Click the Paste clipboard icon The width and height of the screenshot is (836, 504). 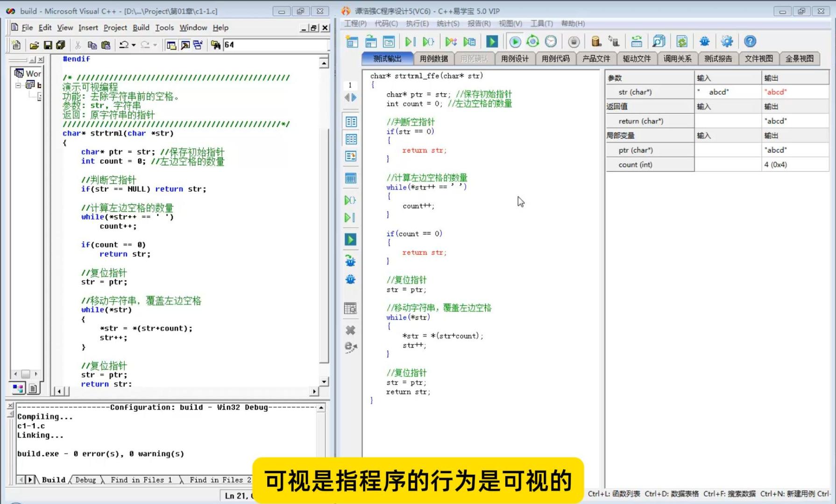[x=106, y=45]
